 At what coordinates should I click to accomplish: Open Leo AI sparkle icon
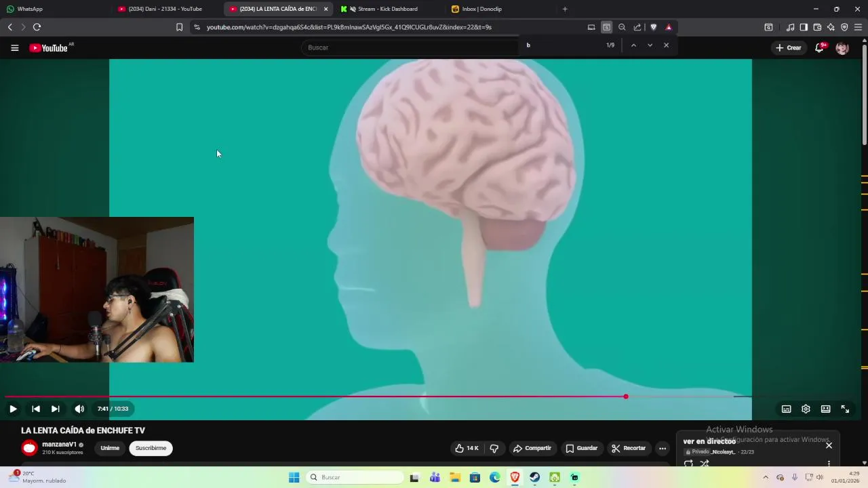(x=831, y=27)
